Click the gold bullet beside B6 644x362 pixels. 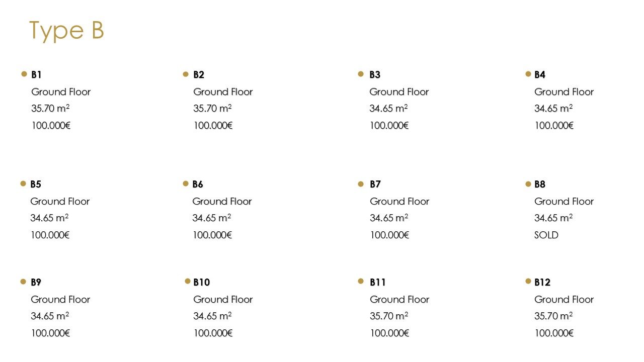[186, 184]
